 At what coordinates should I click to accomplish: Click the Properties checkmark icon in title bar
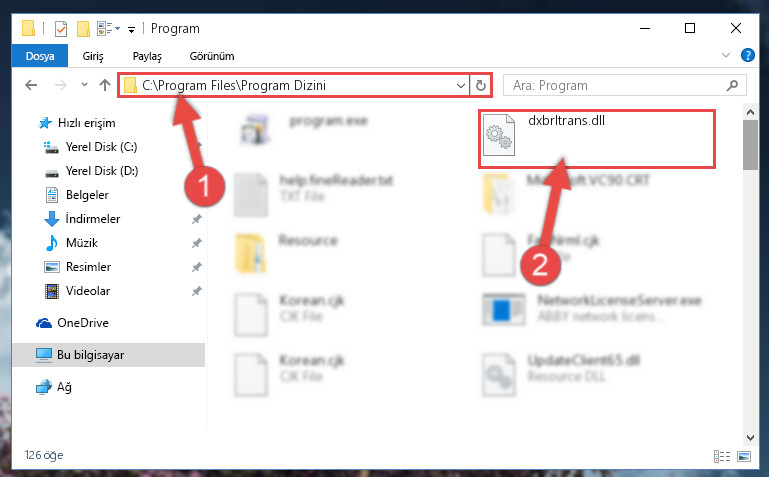[x=61, y=29]
